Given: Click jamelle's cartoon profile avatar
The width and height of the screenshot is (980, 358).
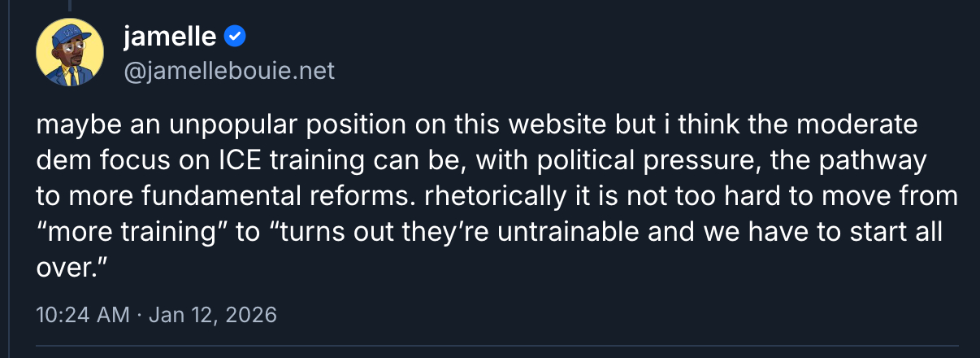Looking at the screenshot, I should click(71, 53).
